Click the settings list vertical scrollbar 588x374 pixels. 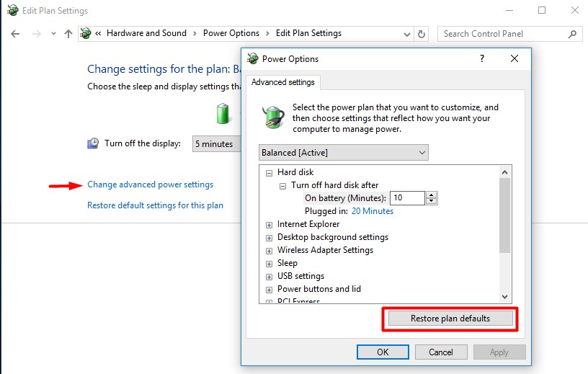click(504, 216)
